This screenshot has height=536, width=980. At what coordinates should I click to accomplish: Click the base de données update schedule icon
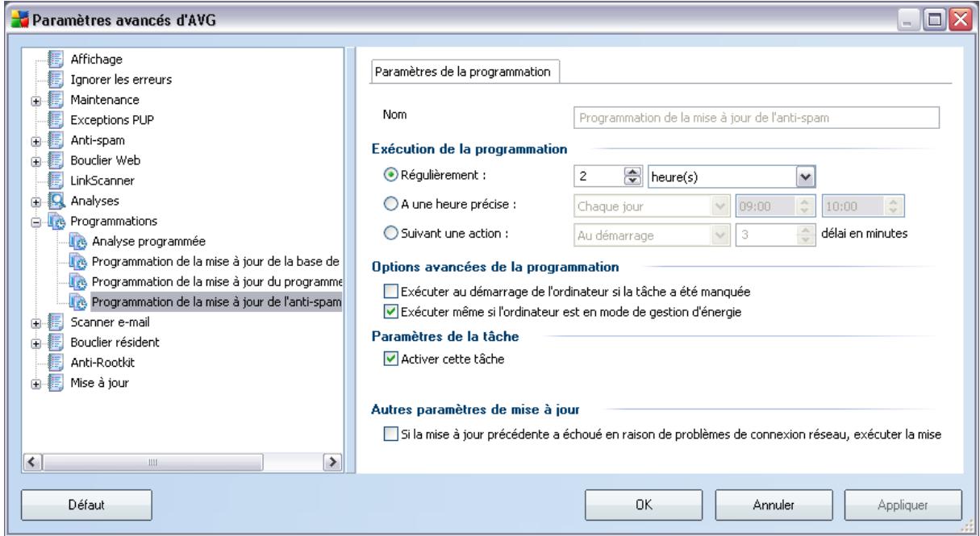(77, 261)
